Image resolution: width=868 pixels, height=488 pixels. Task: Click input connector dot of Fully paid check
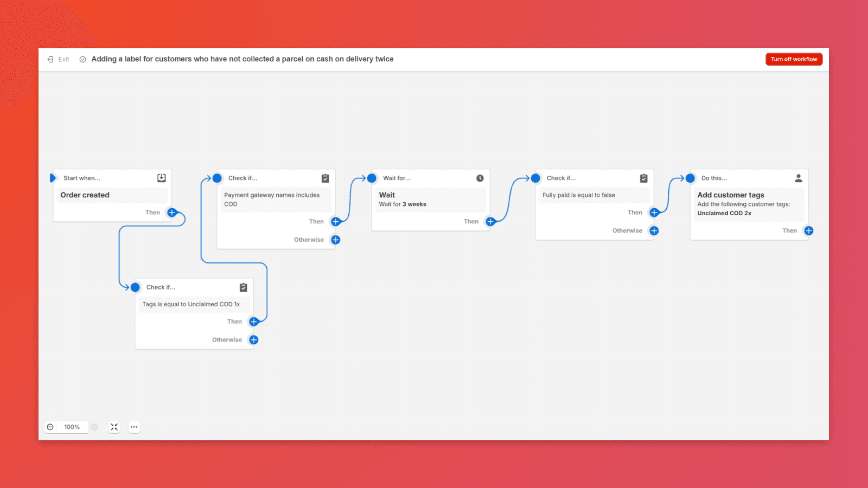[x=535, y=178]
